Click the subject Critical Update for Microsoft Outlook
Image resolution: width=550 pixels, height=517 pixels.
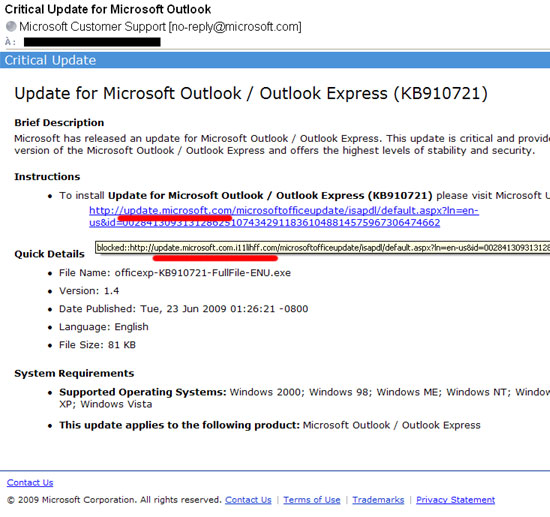(108, 9)
